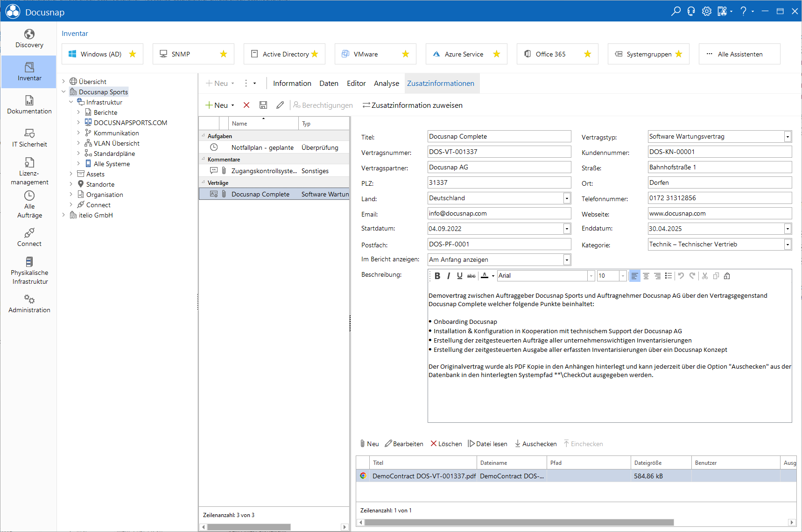Click Datei lesen button
This screenshot has width=802, height=532.
[487, 444]
